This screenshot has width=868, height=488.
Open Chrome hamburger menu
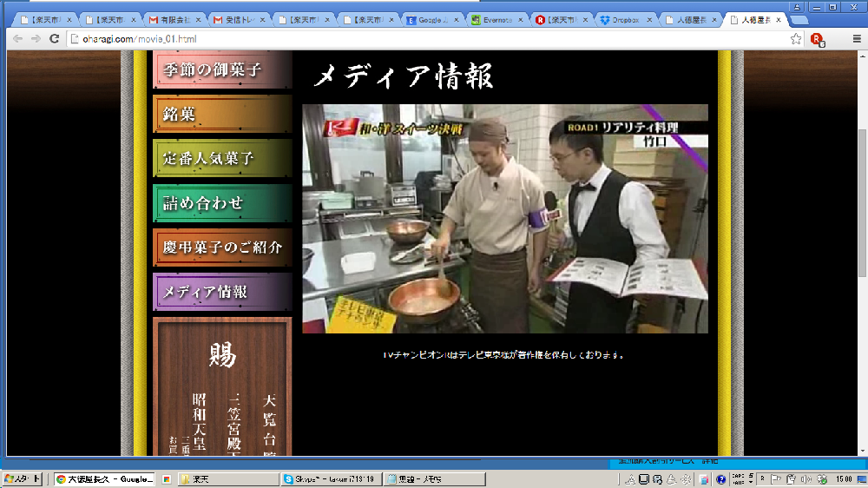click(x=857, y=39)
